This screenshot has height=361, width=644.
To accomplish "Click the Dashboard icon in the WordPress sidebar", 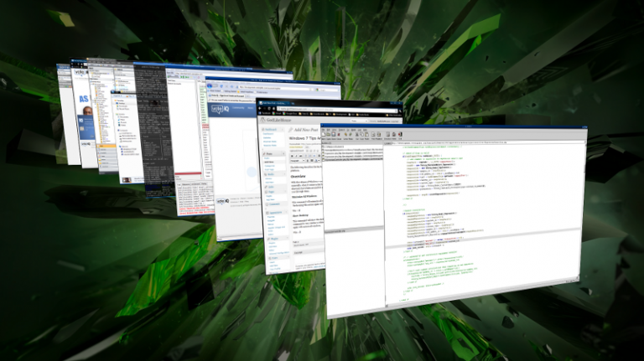I will point(262,131).
